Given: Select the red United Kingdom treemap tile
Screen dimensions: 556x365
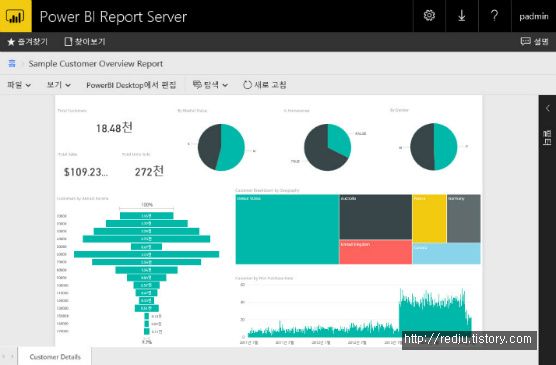Looking at the screenshot, I should pos(376,252).
